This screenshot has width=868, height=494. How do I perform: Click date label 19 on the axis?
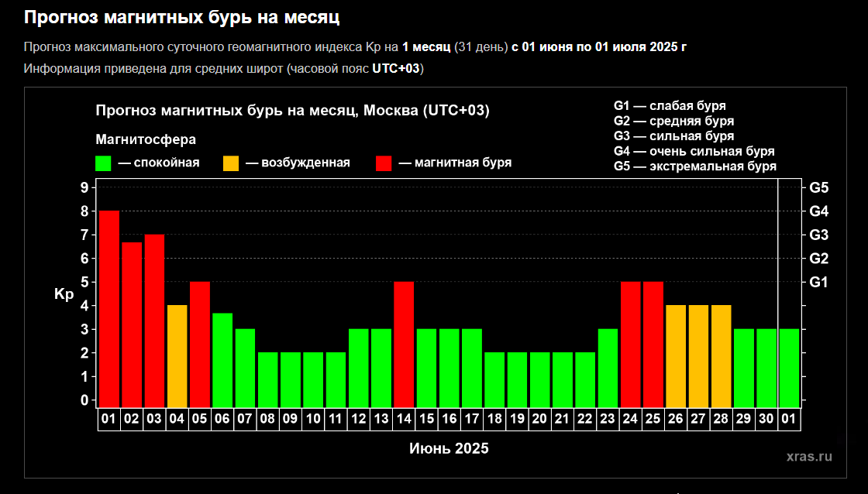click(x=517, y=419)
